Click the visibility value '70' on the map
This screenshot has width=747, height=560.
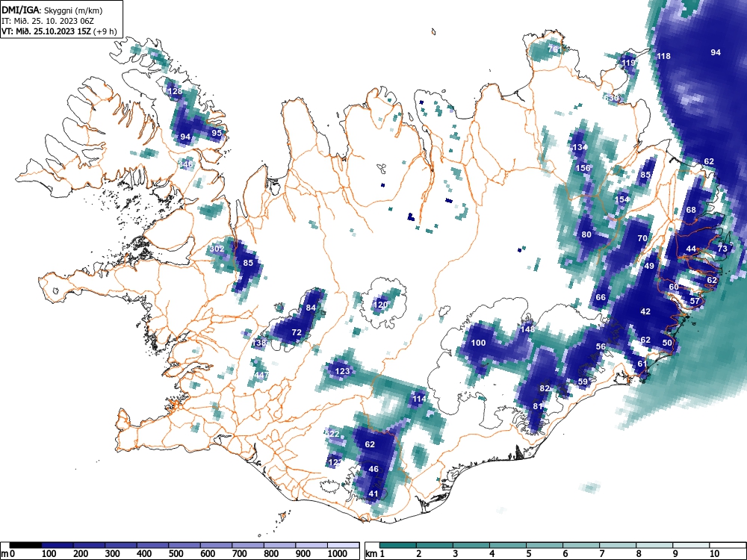click(642, 239)
